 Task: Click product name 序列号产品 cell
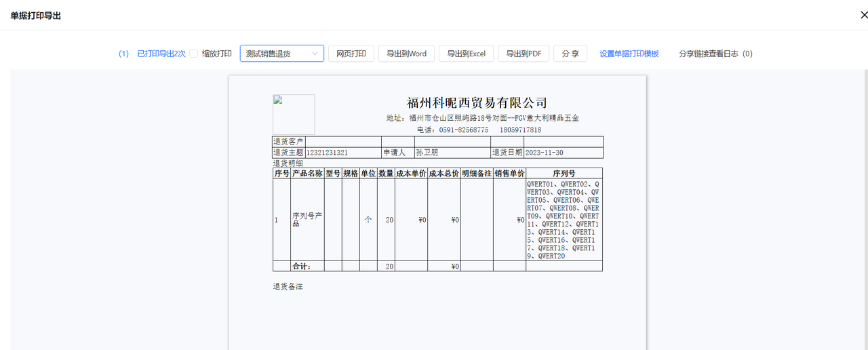tap(307, 220)
